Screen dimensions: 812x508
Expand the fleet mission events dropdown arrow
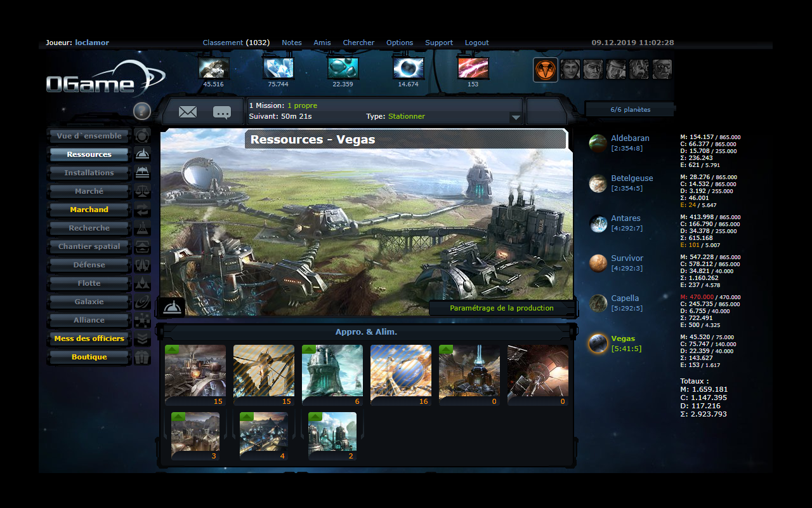(x=516, y=117)
